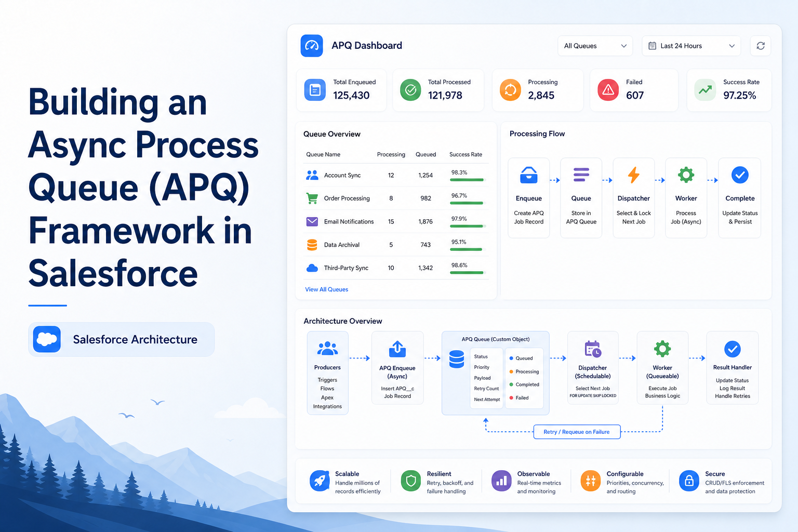Click the Email Notifications envelope icon
Image resolution: width=798 pixels, height=532 pixels.
point(312,221)
